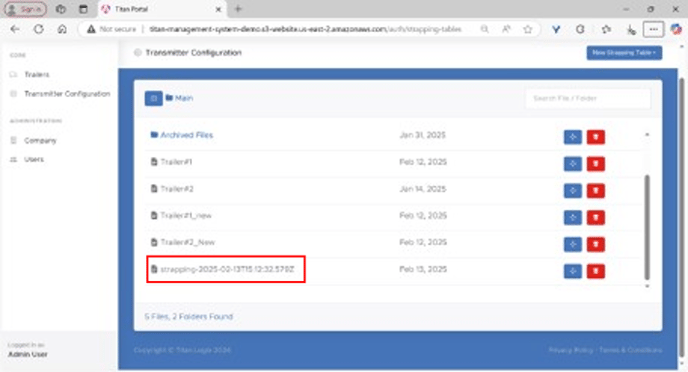
Task: Click the Terms & Conditions footer link
Action: (631, 350)
